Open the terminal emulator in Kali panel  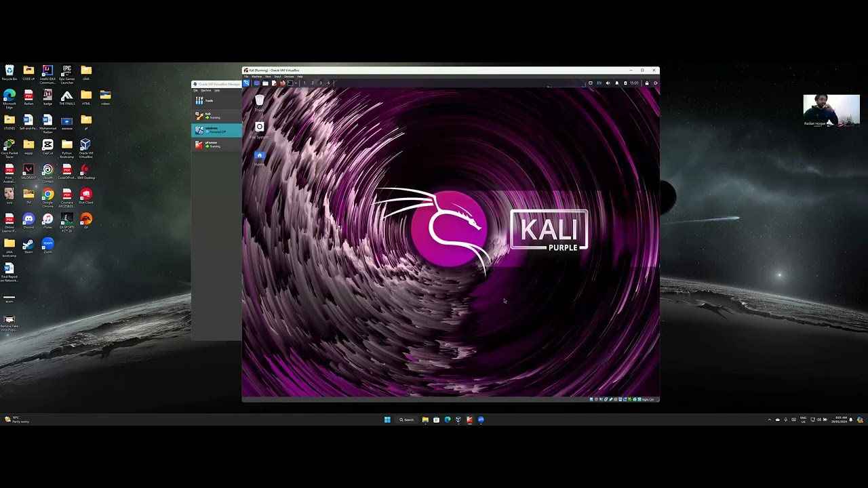click(x=290, y=83)
